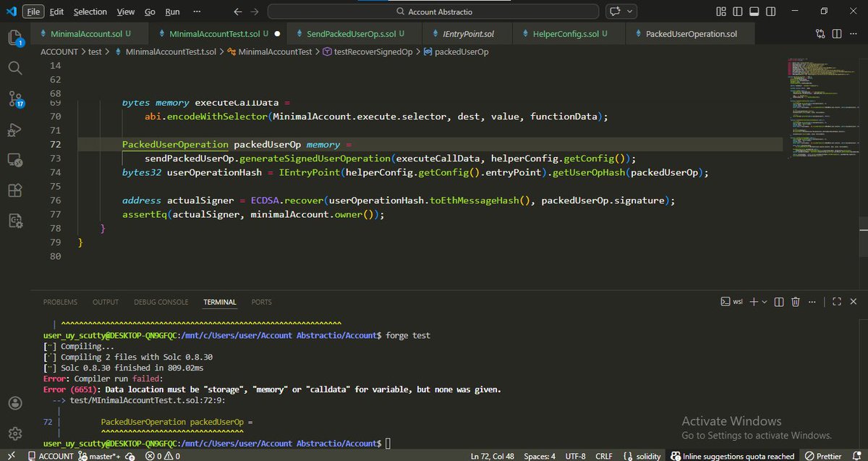Open the Edit menu

[57, 12]
